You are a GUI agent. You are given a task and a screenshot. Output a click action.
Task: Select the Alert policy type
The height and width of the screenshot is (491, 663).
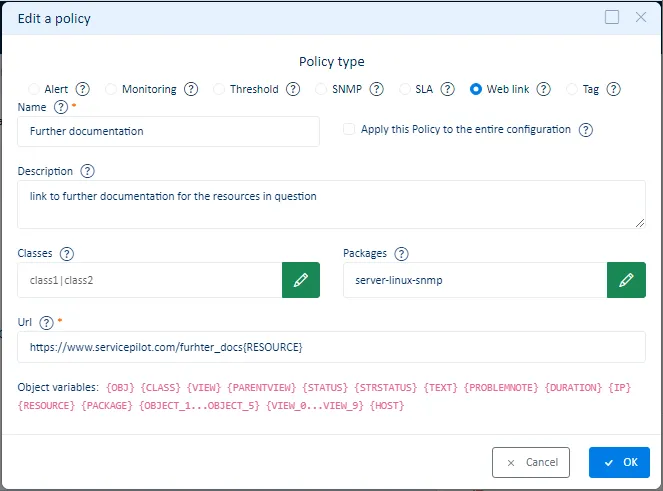(x=33, y=89)
